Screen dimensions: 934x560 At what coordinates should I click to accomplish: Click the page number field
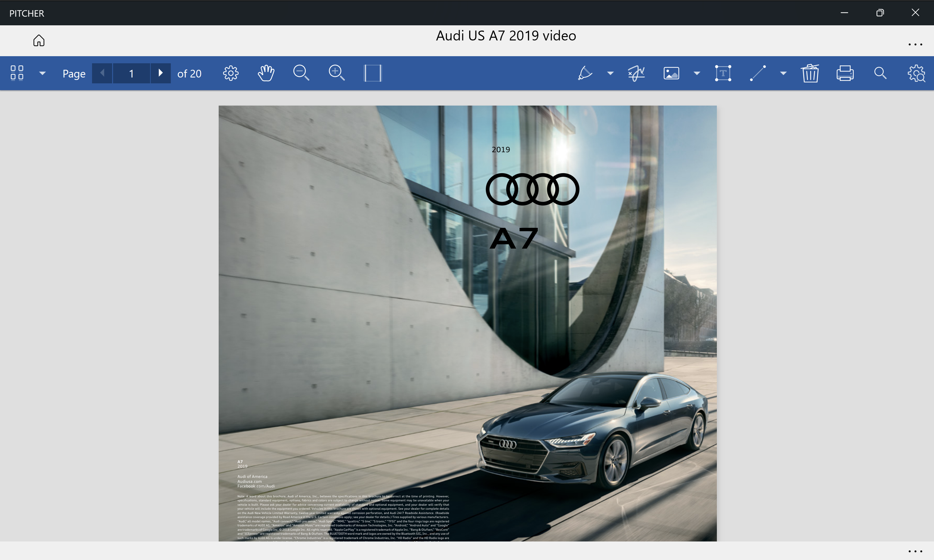coord(131,73)
